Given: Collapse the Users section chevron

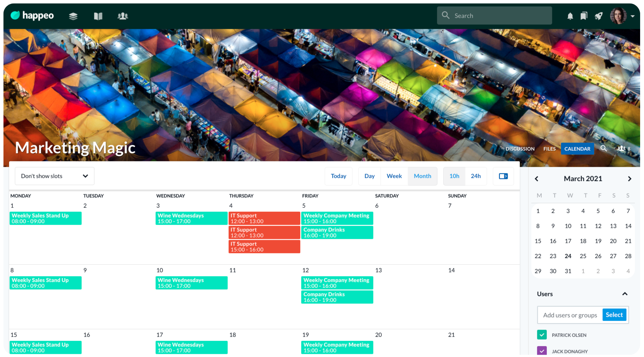Looking at the screenshot, I should click(x=625, y=294).
